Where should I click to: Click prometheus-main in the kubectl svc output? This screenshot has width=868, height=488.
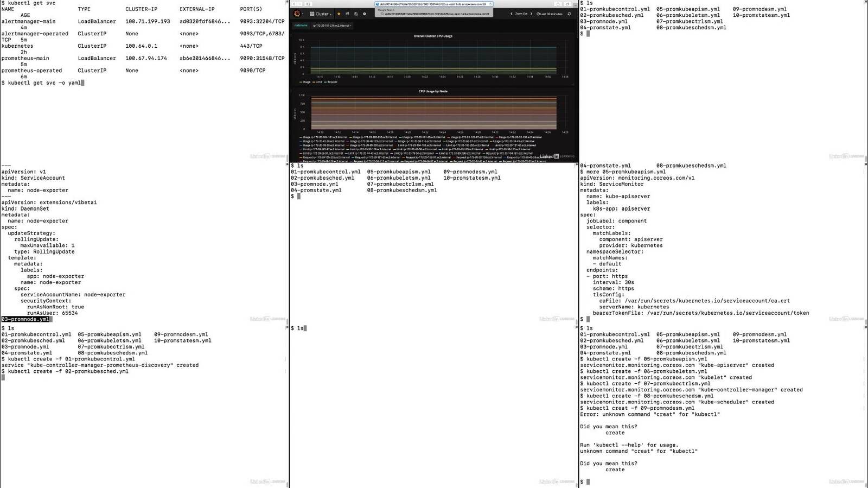25,58
